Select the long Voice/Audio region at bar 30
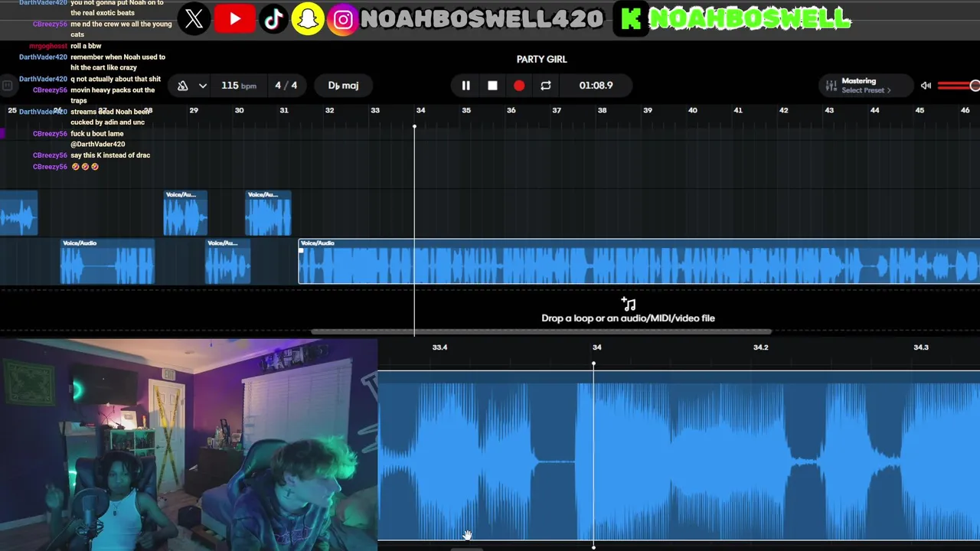The image size is (980, 551). pos(639,261)
